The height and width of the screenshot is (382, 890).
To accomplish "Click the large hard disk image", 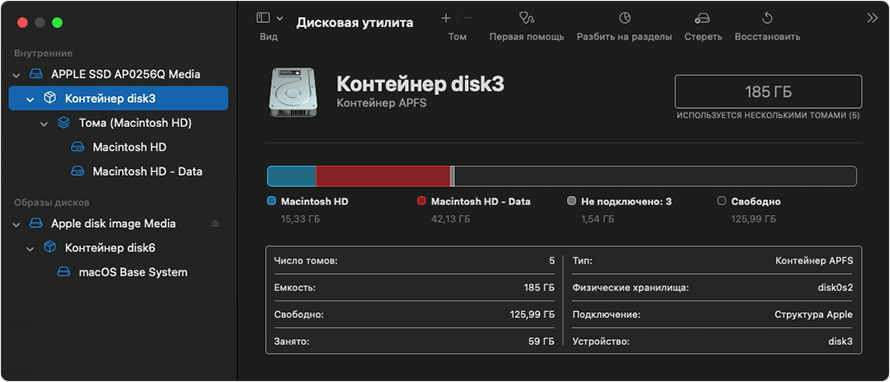I will (292, 93).
